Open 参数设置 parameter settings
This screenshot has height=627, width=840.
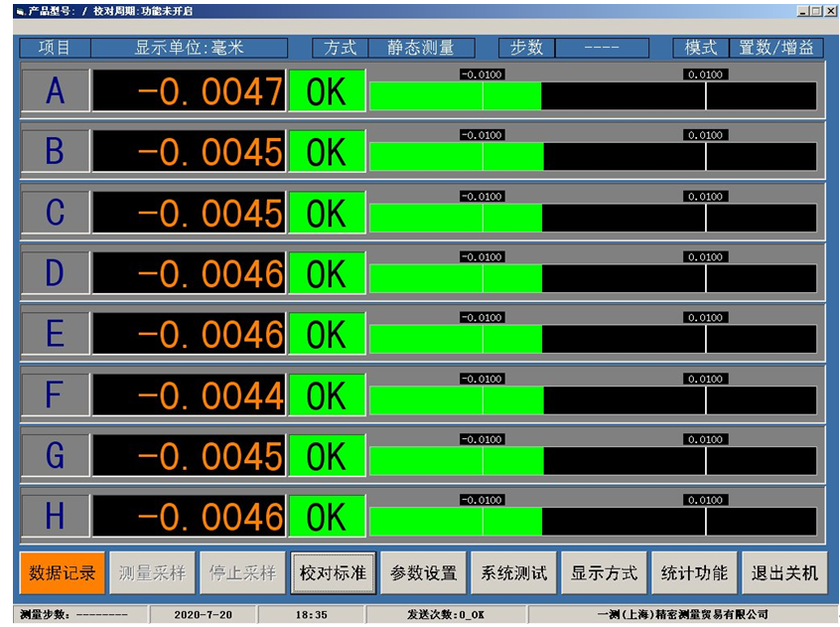[423, 573]
